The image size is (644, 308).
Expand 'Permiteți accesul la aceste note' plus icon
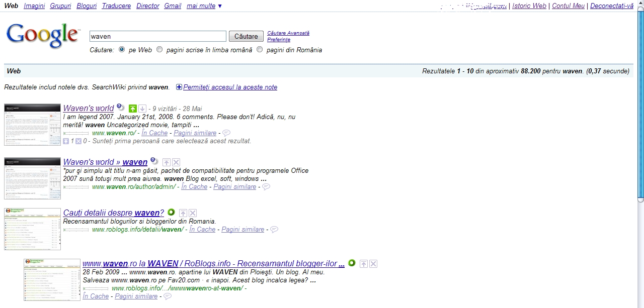179,87
